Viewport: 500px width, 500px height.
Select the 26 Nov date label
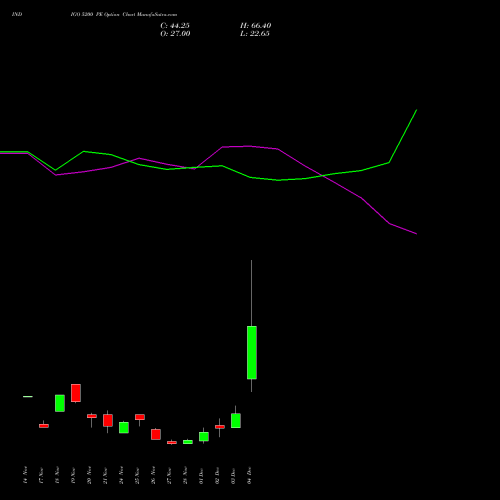(153, 475)
